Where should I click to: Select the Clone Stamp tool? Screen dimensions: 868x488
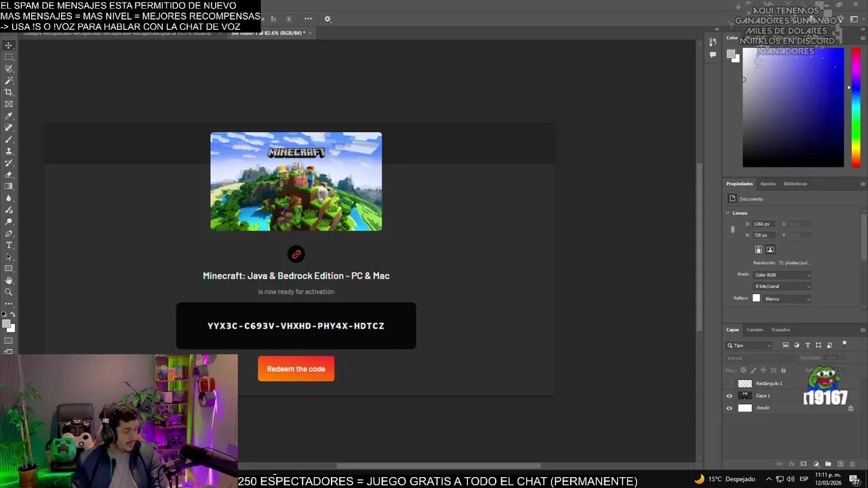[x=9, y=151]
